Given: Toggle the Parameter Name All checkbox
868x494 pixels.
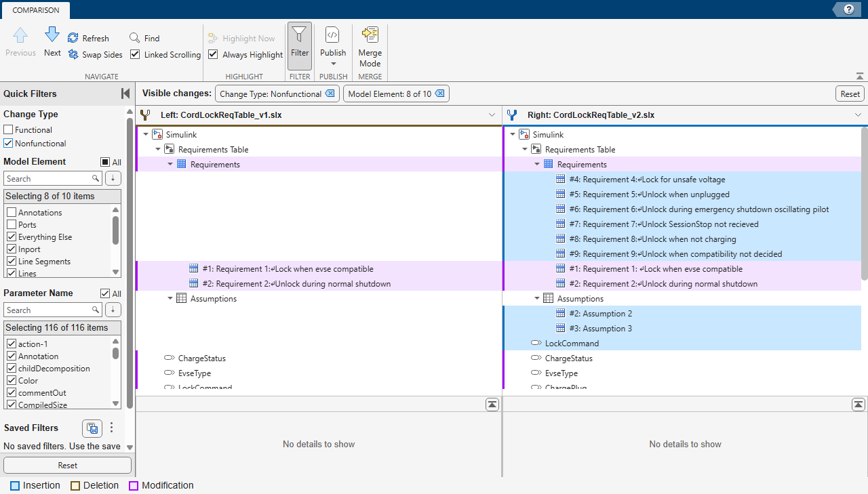Looking at the screenshot, I should pyautogui.click(x=105, y=293).
